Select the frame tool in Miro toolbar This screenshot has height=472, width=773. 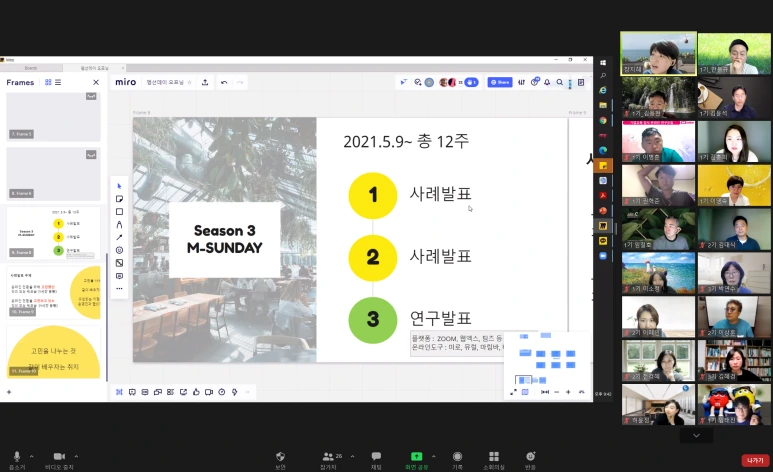point(119,263)
